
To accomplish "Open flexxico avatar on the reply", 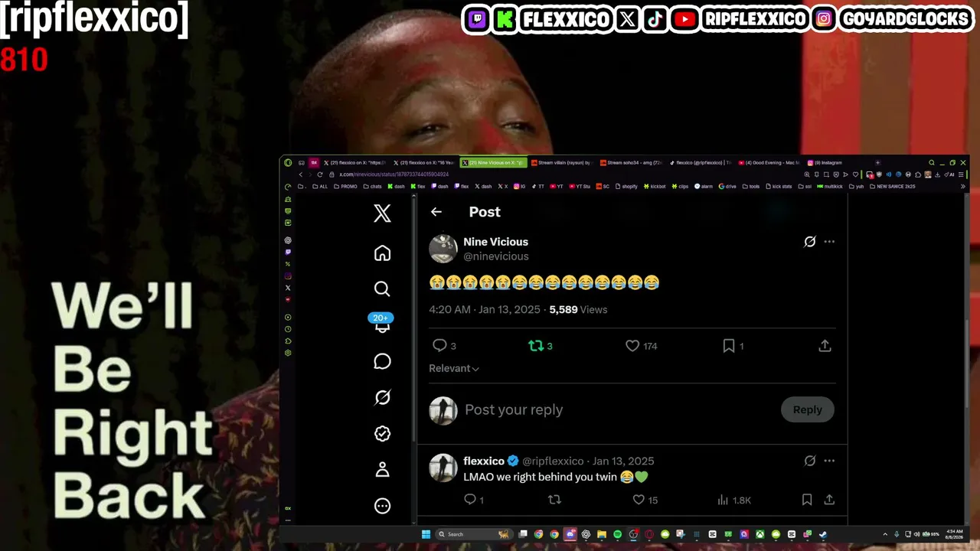I will coord(443,468).
